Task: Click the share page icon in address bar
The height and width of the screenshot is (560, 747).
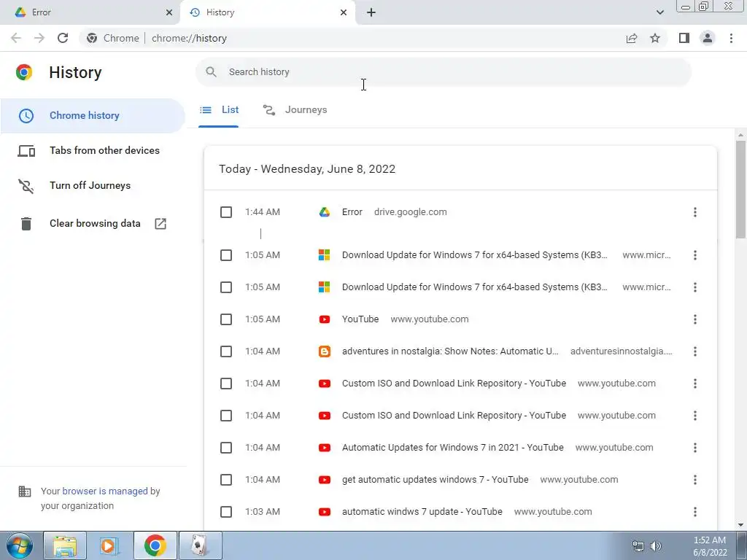Action: (632, 38)
